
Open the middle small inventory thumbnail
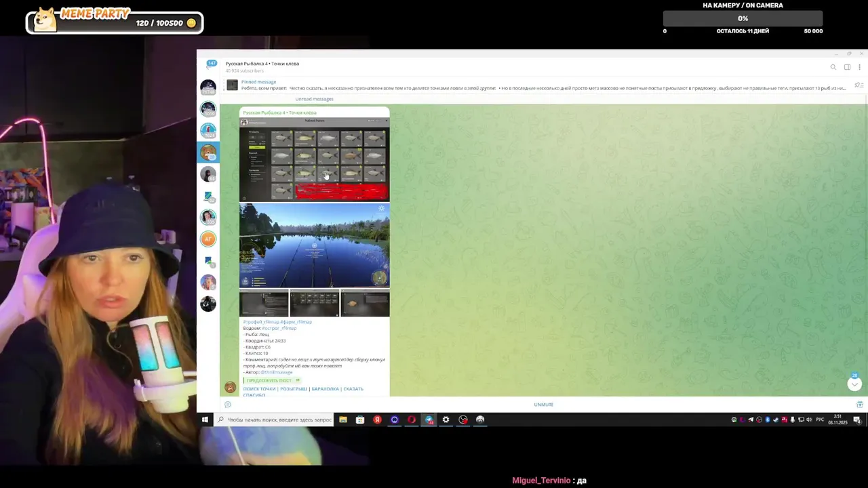[315, 303]
